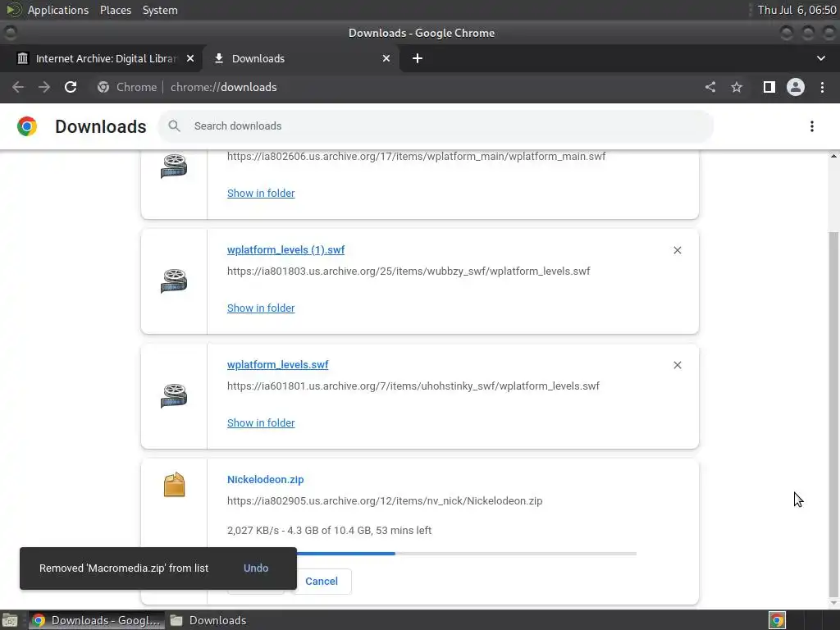Open Downloads page more actions menu
The height and width of the screenshot is (630, 840).
tap(812, 126)
